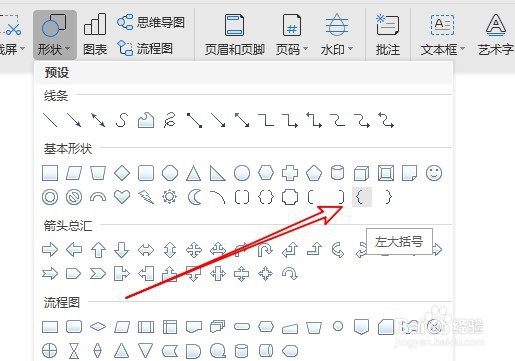
Task: Select the bevel frame basic shape
Action: coord(386,173)
